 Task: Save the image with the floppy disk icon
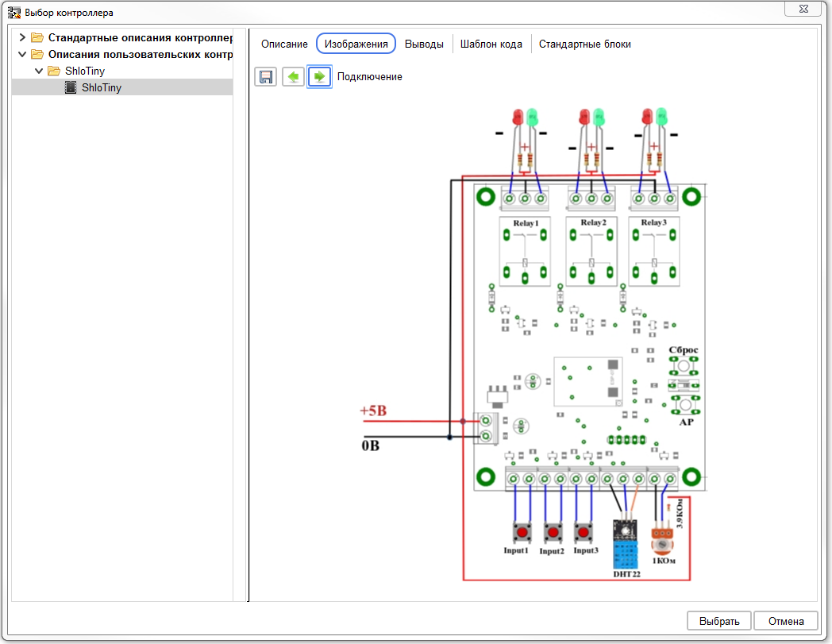click(265, 77)
